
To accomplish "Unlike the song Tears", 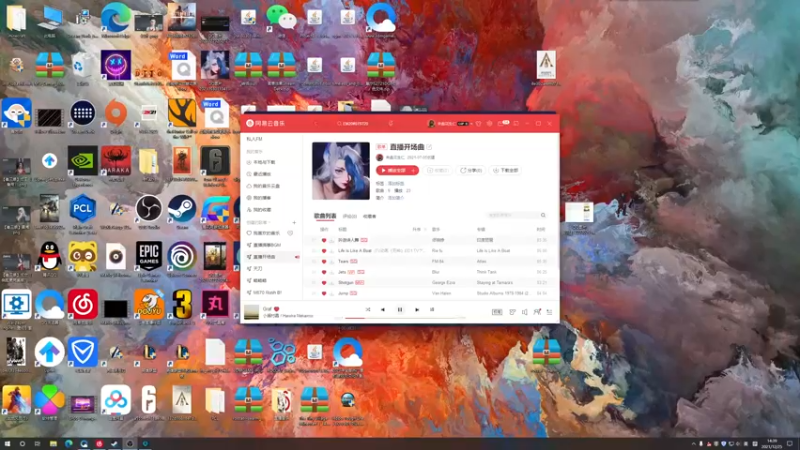I will (x=323, y=261).
